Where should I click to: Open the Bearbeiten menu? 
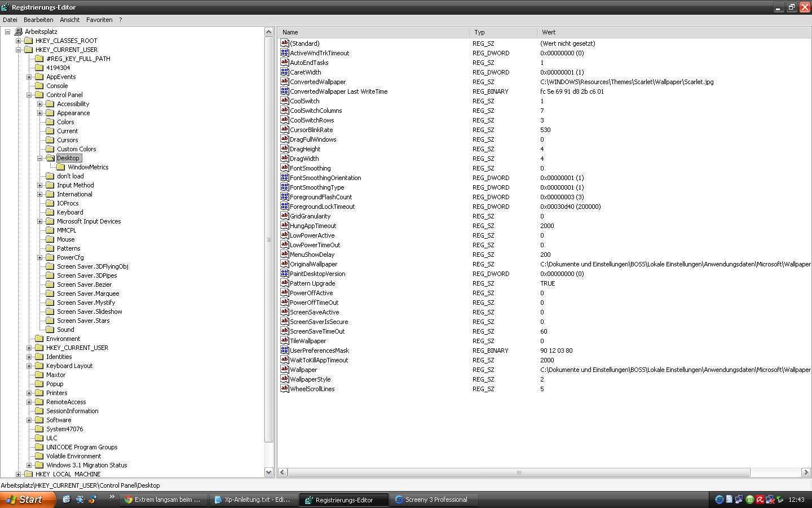tap(38, 20)
